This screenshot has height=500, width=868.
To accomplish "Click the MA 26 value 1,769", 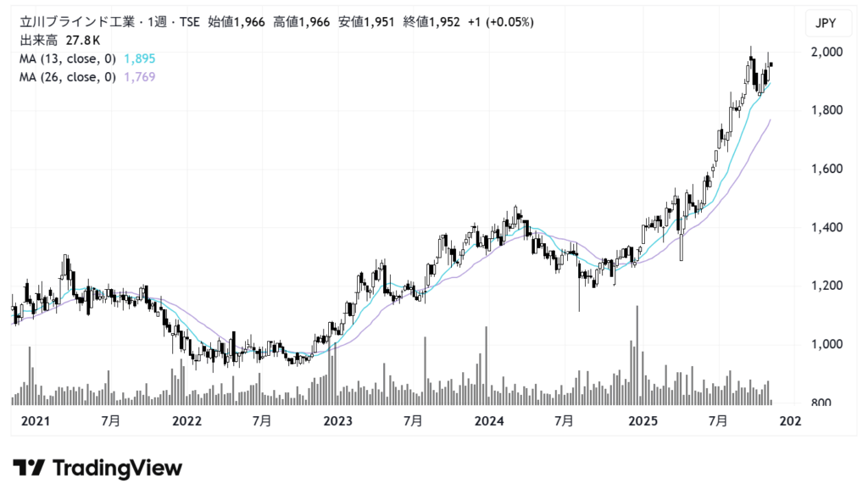I will tap(139, 77).
